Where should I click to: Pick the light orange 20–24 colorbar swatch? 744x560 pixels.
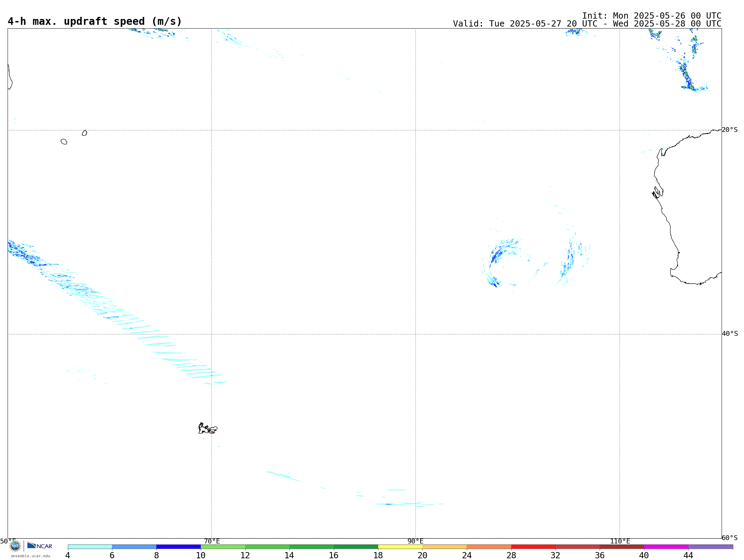tap(445, 547)
